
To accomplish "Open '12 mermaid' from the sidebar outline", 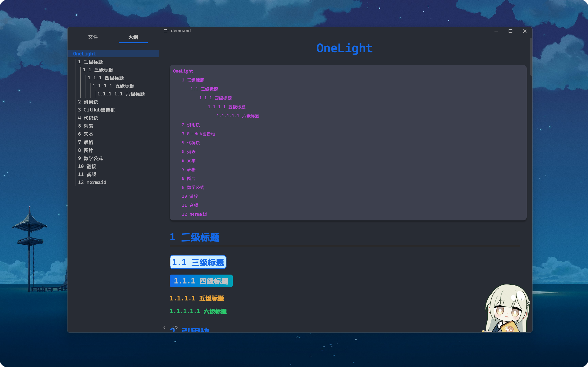I will [x=92, y=182].
